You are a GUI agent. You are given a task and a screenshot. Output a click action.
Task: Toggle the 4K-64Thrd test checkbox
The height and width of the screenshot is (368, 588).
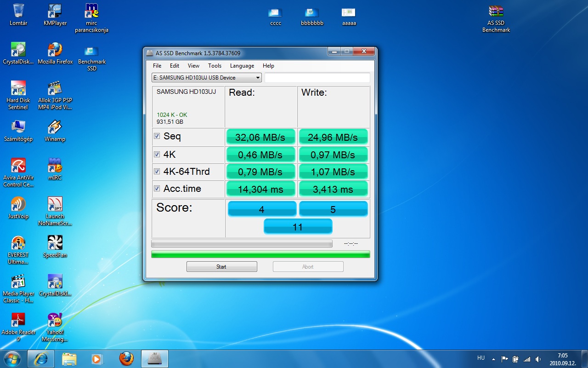pyautogui.click(x=157, y=172)
